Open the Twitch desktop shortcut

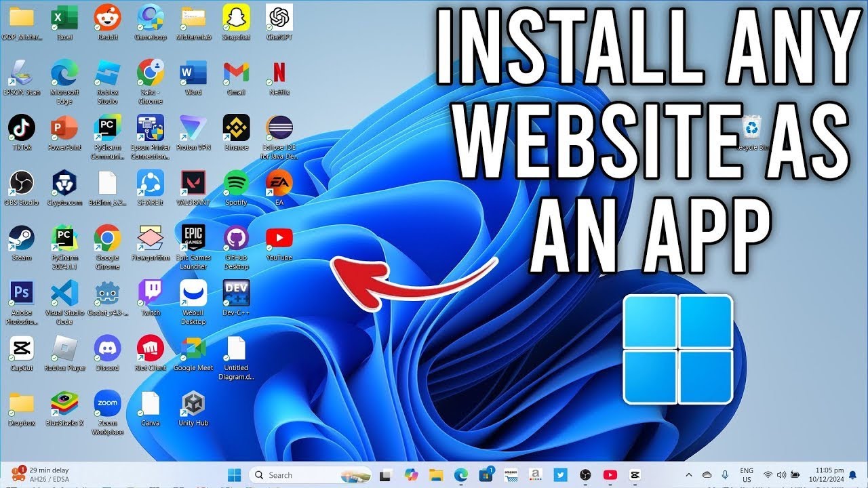[151, 297]
